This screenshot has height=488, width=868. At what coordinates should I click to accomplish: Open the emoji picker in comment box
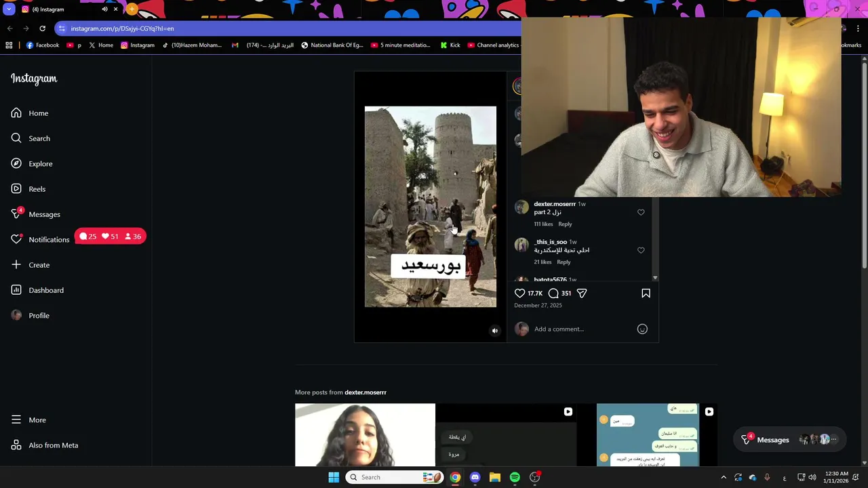pos(642,329)
